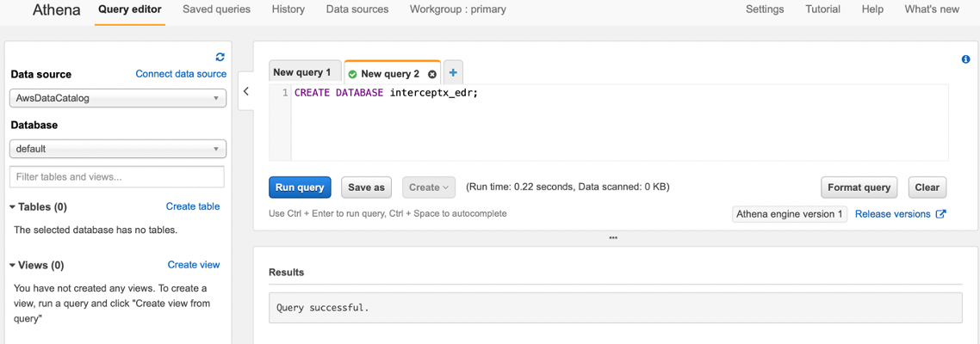Collapse the Views section

(x=12, y=266)
